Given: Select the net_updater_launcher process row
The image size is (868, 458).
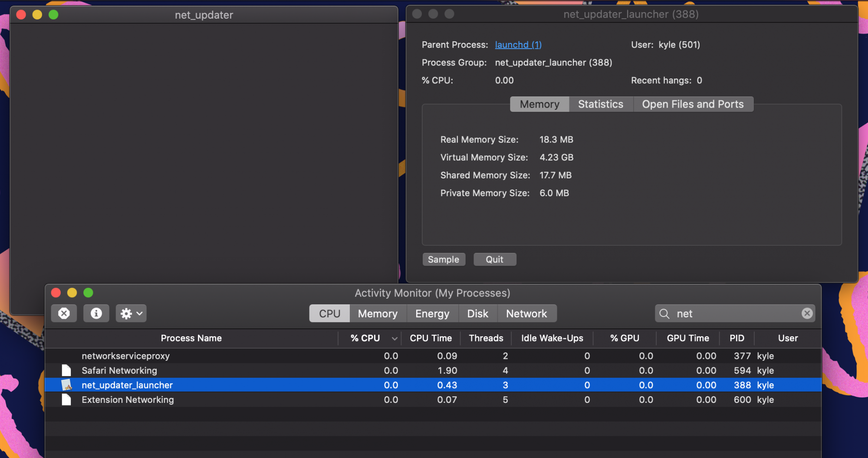Looking at the screenshot, I should pyautogui.click(x=433, y=385).
